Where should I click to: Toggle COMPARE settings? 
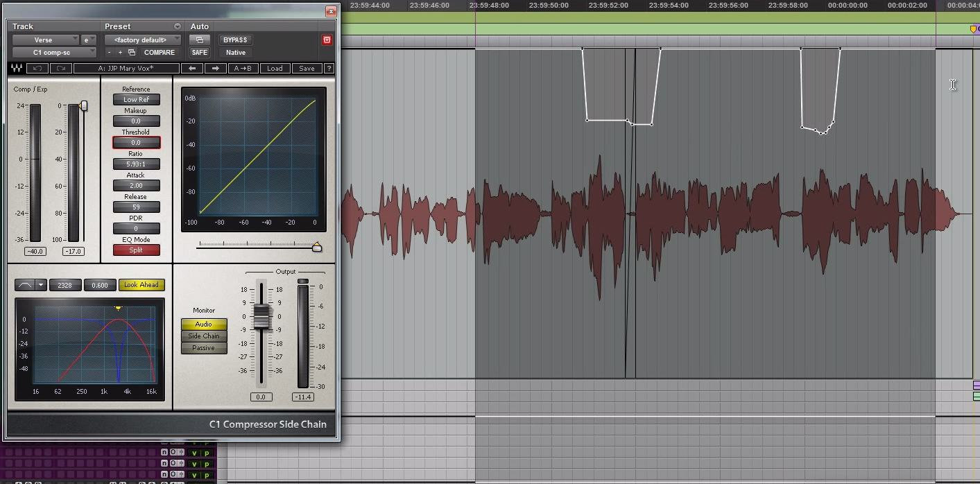pos(159,53)
